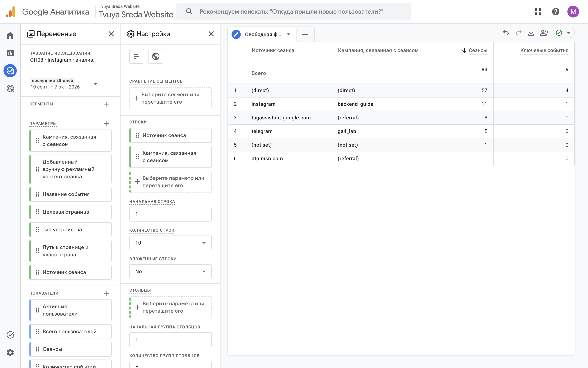This screenshot has height=368, width=588.
Task: Open the help icon
Action: 556,11
